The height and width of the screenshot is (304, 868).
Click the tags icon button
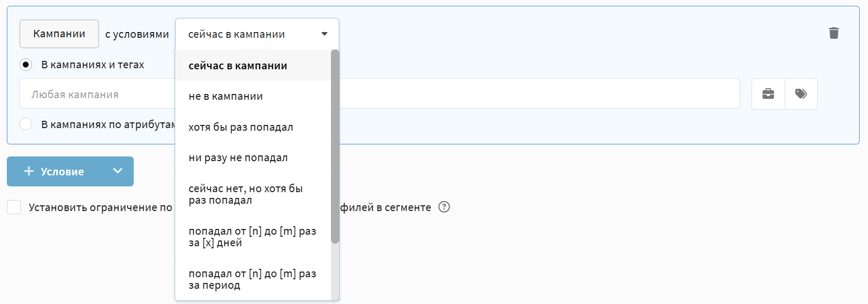click(801, 94)
